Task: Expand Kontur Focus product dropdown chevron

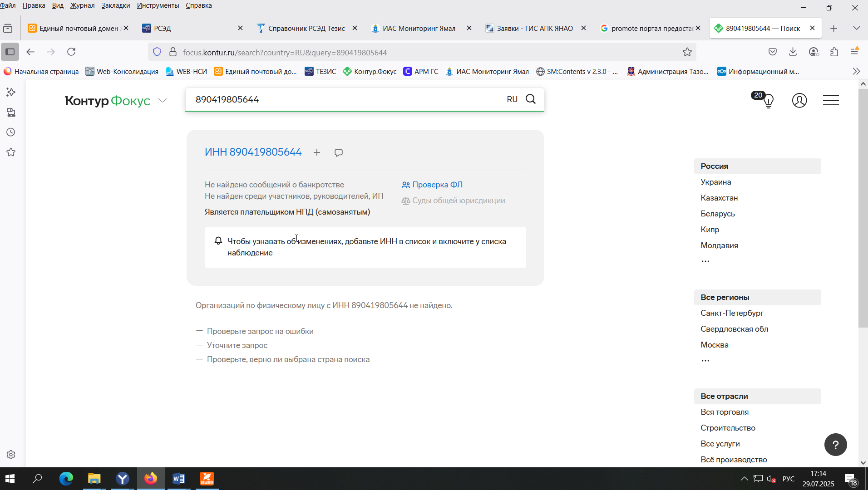Action: (x=163, y=100)
